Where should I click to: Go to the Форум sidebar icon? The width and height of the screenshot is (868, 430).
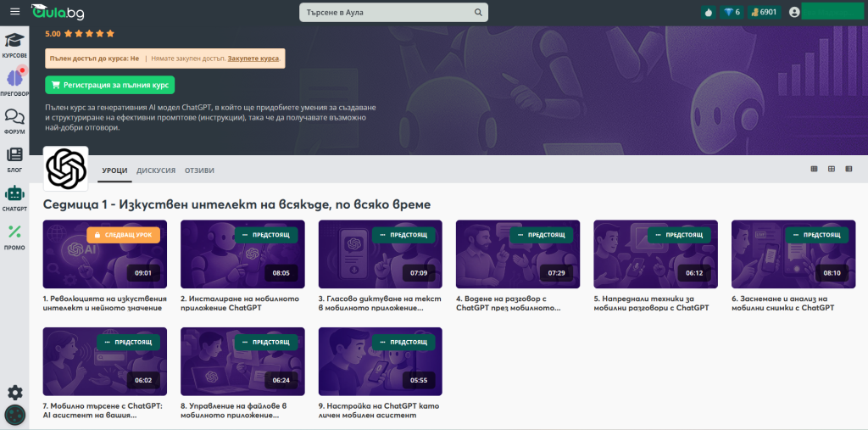(14, 120)
